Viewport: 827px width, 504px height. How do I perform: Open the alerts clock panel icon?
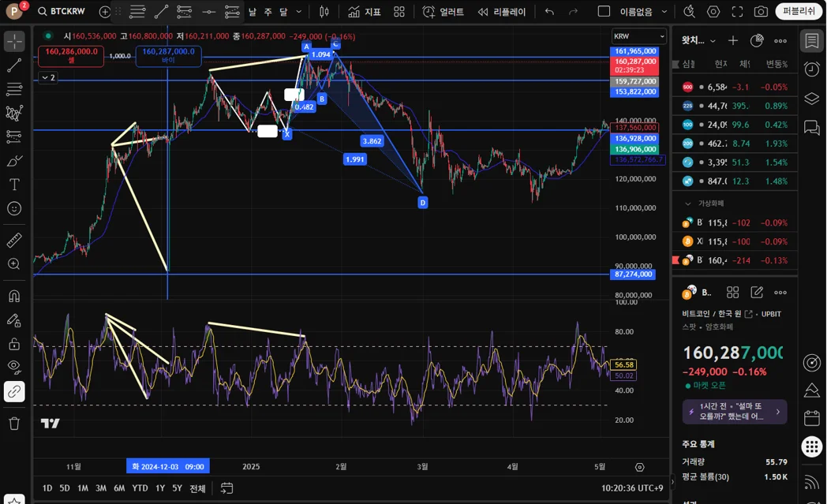coord(812,69)
